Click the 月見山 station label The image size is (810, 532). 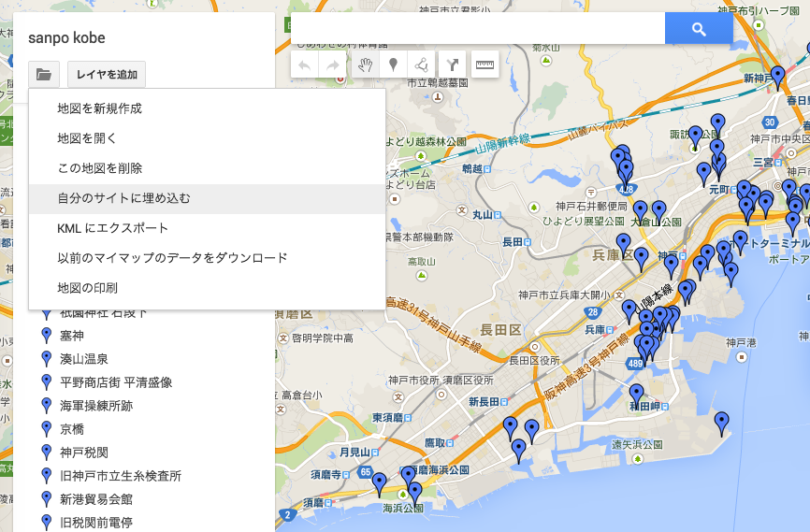pyautogui.click(x=354, y=452)
